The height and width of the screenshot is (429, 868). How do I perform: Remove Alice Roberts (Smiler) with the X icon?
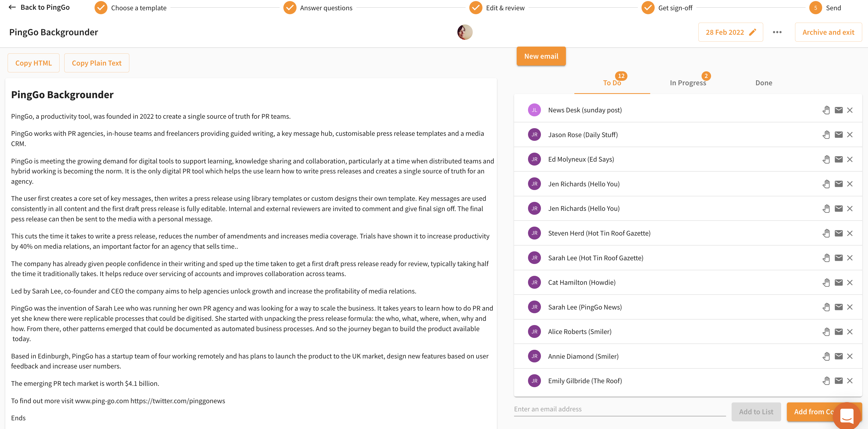click(x=850, y=331)
